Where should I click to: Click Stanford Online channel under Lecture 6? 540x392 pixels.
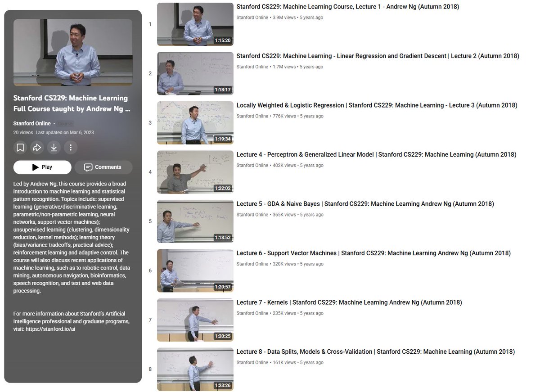(252, 264)
